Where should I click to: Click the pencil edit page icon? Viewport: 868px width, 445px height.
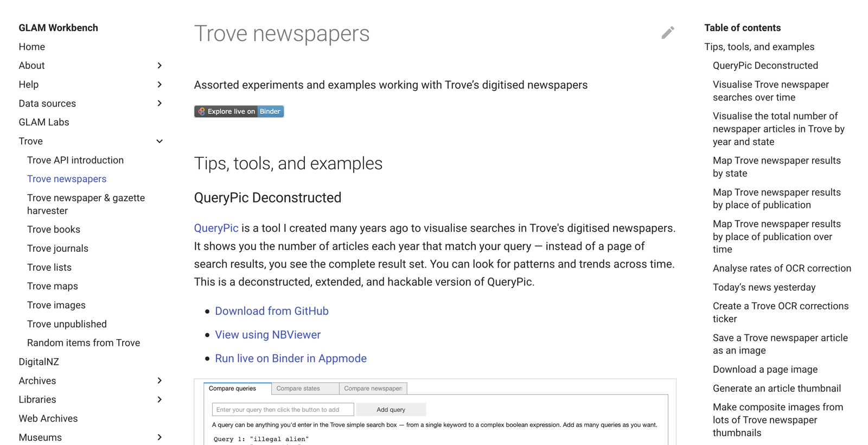tap(668, 33)
